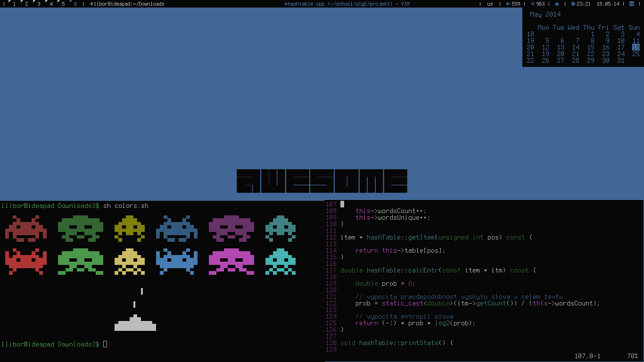
Task: Click the 'sh colors.sh' command text
Action: point(126,206)
